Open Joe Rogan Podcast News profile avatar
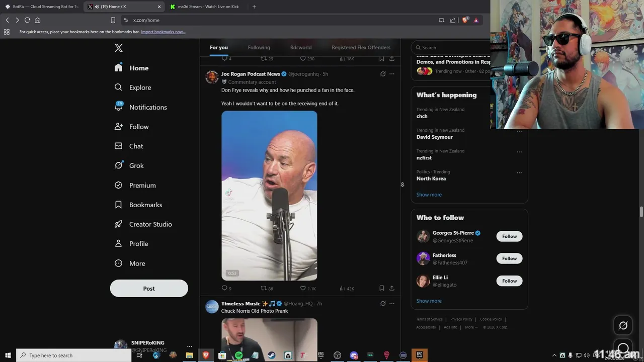 point(212,77)
